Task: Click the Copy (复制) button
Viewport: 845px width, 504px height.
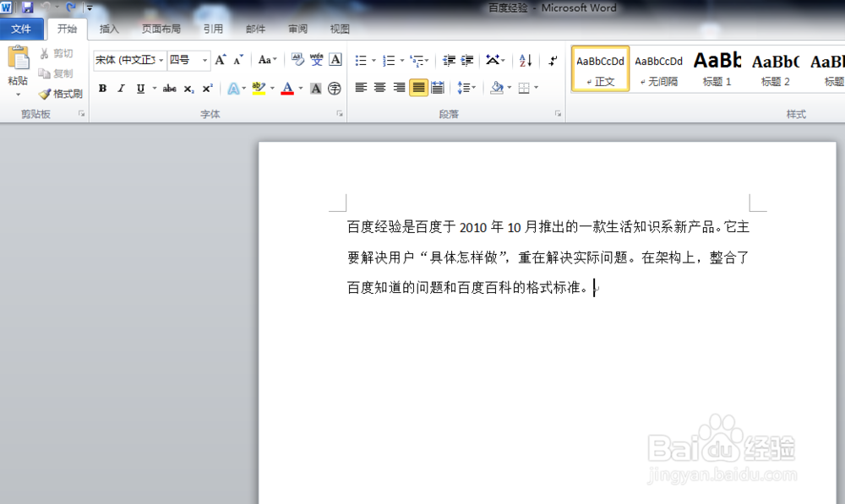Action: click(56, 73)
